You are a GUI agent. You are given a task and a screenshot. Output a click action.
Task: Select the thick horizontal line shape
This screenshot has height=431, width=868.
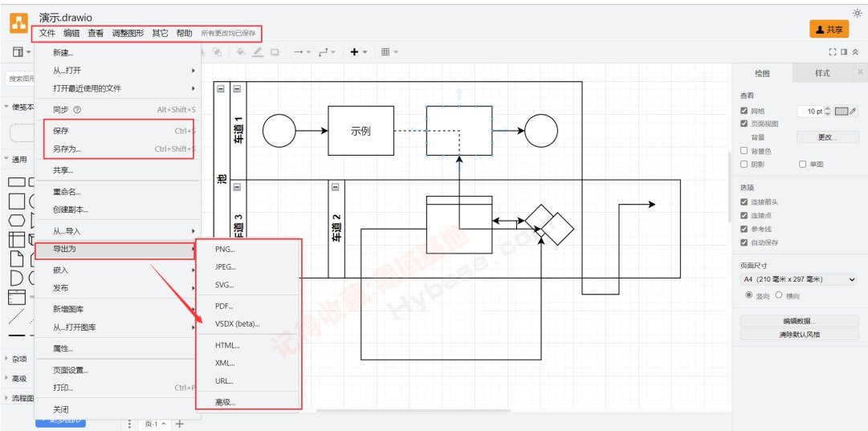[x=17, y=335]
